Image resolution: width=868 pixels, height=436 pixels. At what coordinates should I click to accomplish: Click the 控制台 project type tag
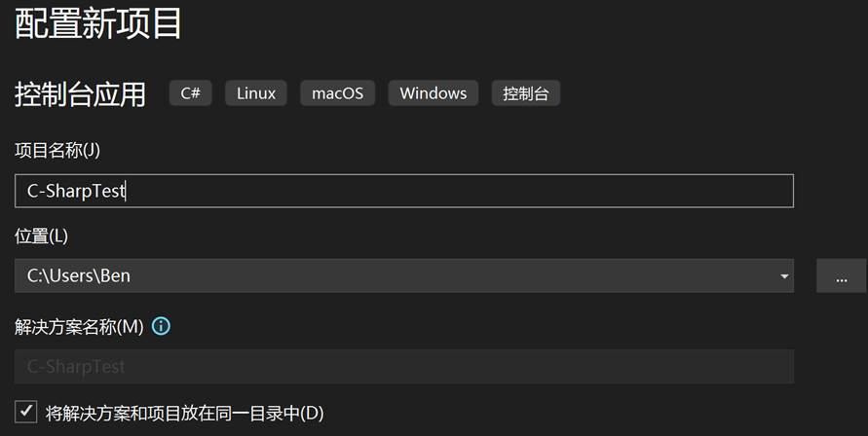coord(526,93)
